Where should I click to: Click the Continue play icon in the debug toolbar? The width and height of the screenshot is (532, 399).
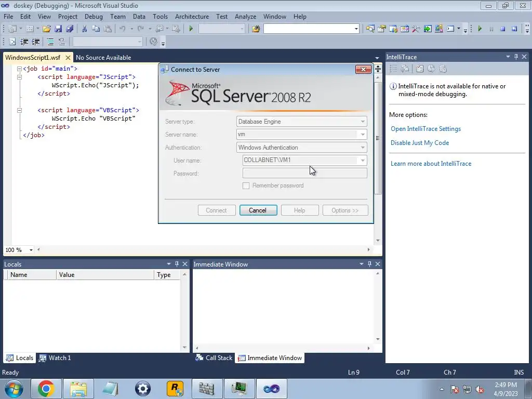[480, 29]
